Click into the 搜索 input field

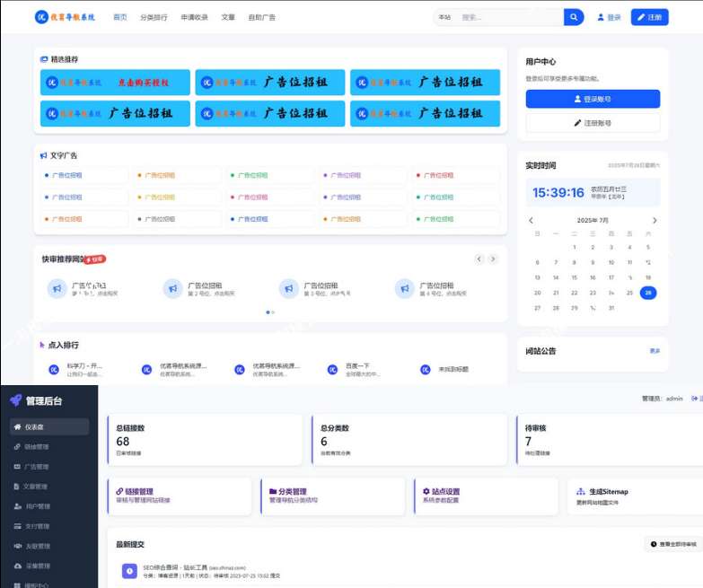point(507,17)
